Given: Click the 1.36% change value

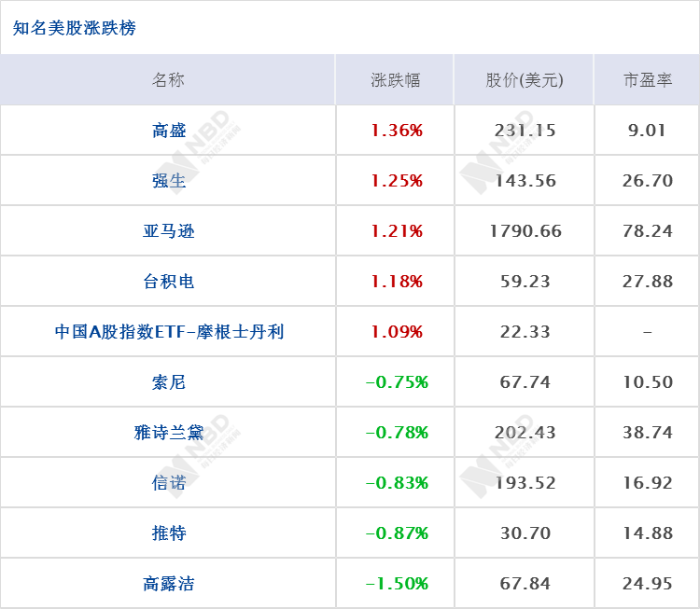Looking at the screenshot, I should click(x=397, y=131).
